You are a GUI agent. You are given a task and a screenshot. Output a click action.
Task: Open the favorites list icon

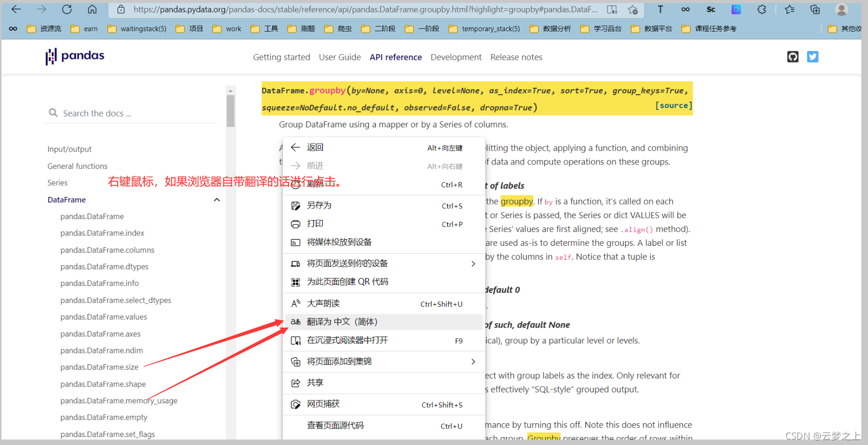pos(790,9)
